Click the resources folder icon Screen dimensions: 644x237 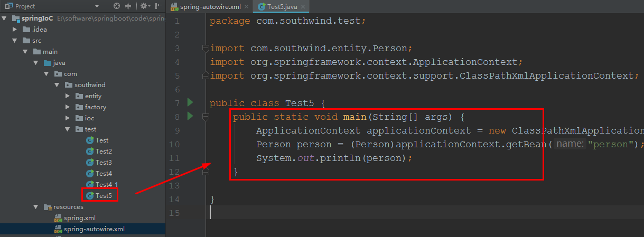point(48,207)
